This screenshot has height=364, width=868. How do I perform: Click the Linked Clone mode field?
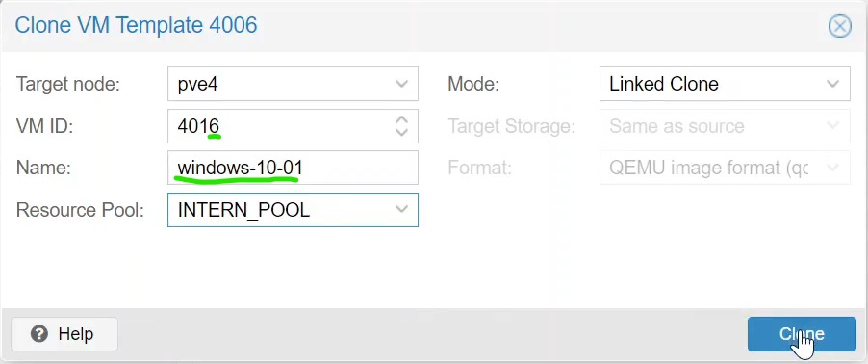point(725,84)
